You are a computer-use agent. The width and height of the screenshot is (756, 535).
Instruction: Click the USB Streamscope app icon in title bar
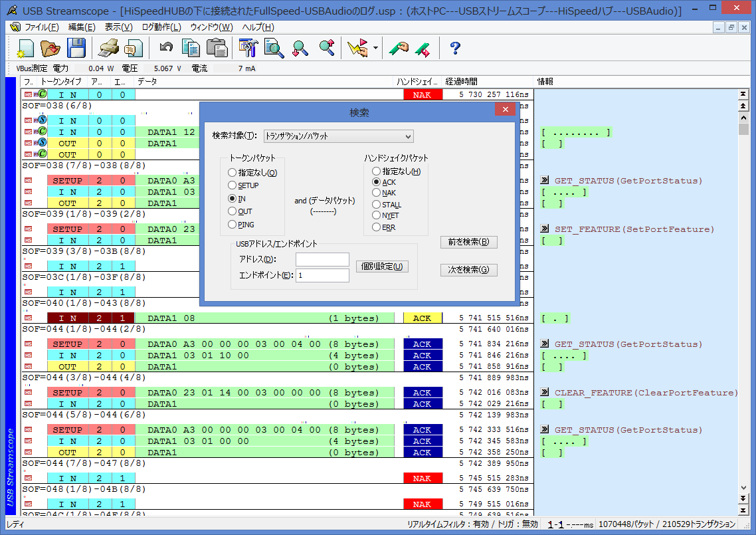pyautogui.click(x=12, y=10)
